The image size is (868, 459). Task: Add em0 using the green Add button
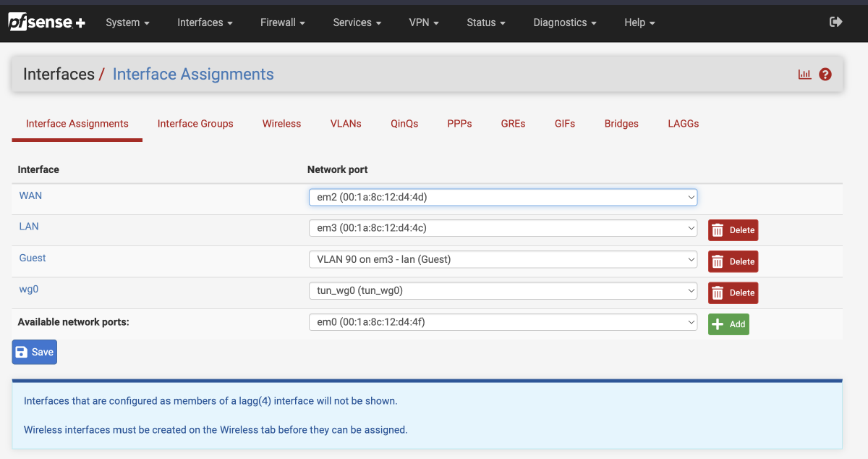pyautogui.click(x=728, y=324)
